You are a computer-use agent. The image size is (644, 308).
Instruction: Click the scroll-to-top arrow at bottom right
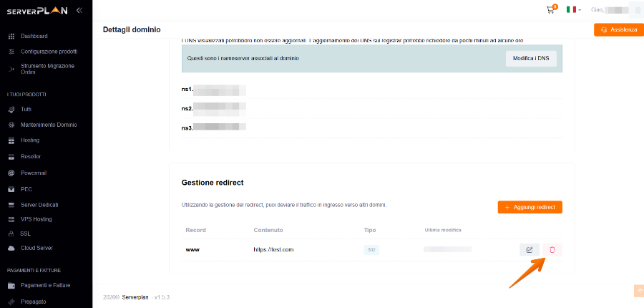pyautogui.click(x=639, y=290)
